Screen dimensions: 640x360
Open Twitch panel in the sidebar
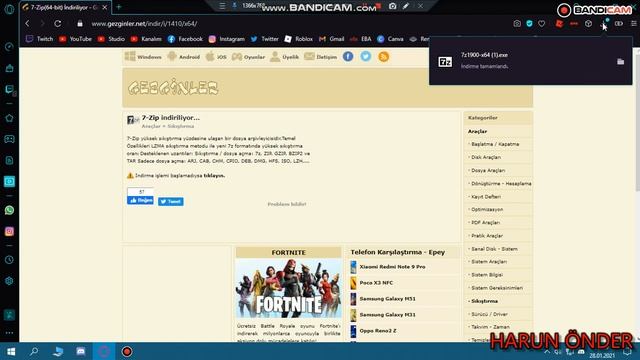(9, 89)
